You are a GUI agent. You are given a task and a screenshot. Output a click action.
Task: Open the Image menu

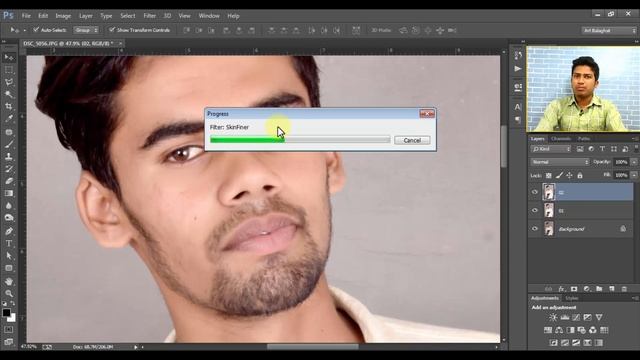63,16
